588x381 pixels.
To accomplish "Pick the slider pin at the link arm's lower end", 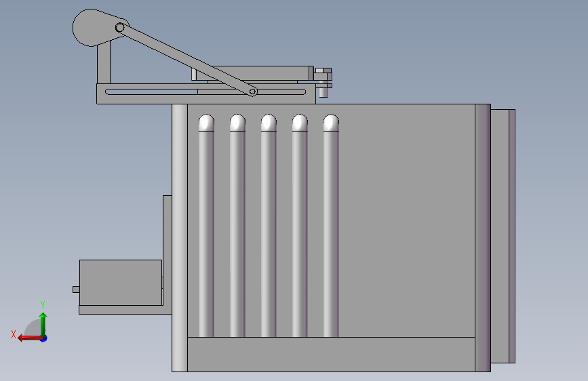I will [253, 92].
